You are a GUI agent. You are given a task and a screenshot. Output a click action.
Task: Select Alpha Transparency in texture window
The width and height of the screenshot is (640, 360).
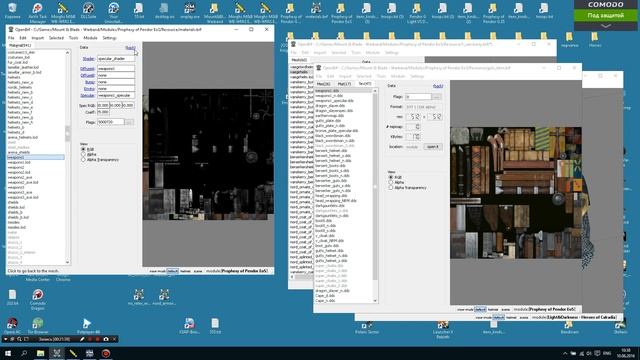click(391, 188)
